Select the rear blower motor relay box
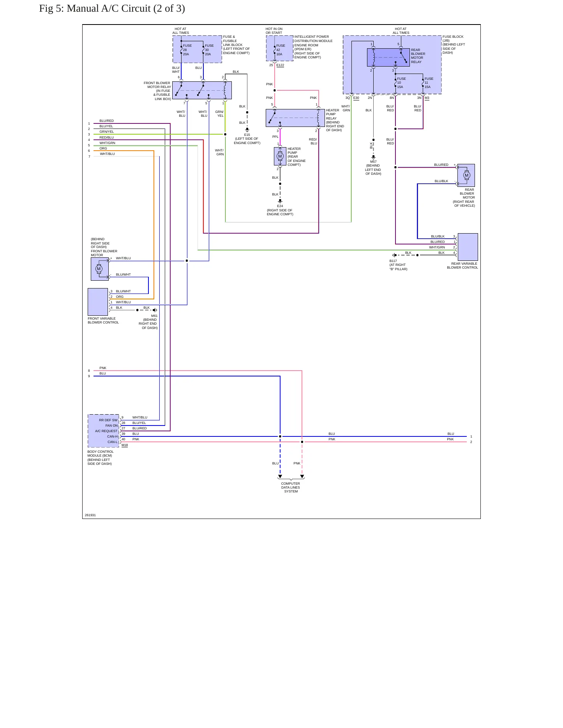This screenshot has height=728, width=563. point(388,57)
